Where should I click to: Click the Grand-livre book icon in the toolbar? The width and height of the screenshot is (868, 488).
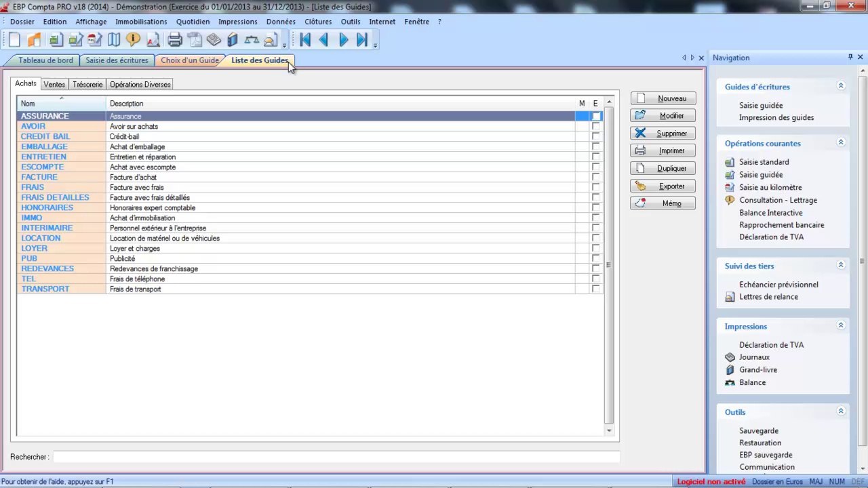[x=233, y=40]
